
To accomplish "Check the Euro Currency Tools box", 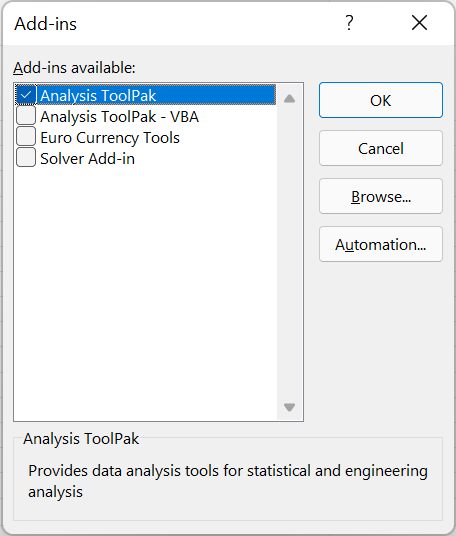I will pyautogui.click(x=26, y=136).
